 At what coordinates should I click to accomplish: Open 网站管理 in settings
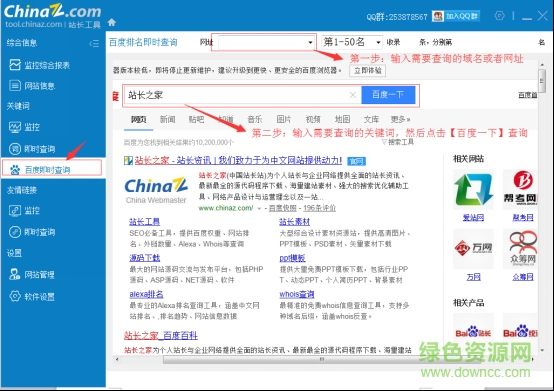[40, 275]
